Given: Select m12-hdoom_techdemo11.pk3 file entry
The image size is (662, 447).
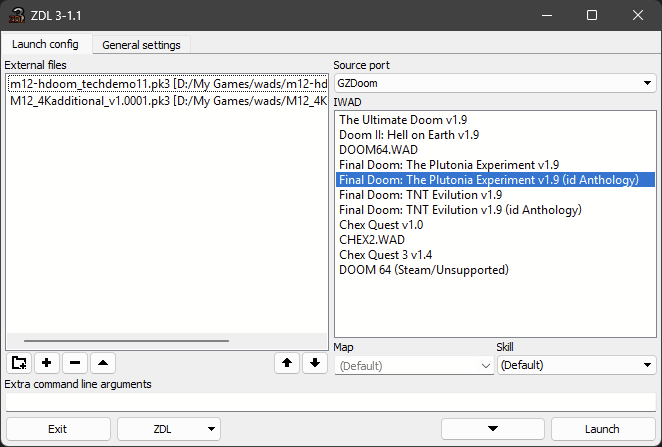Looking at the screenshot, I should [168, 84].
